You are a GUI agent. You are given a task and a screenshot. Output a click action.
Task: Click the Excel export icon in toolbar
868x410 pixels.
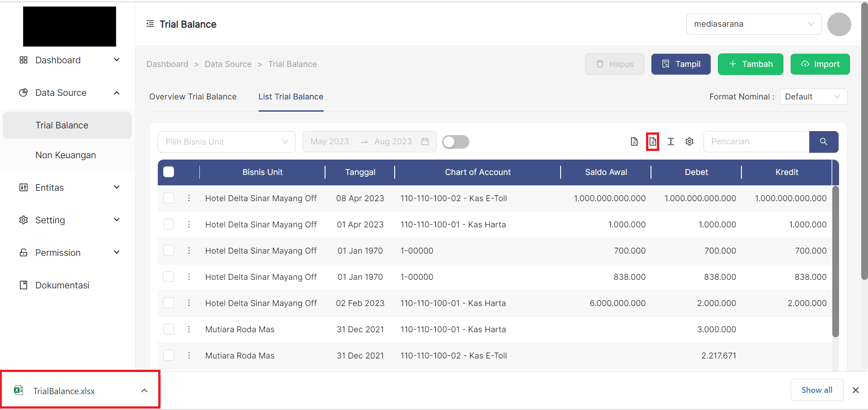coord(652,142)
